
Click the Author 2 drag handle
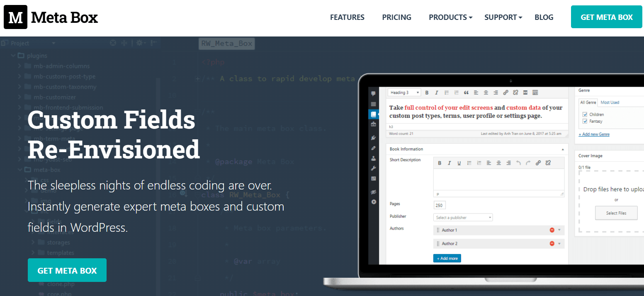pyautogui.click(x=438, y=243)
